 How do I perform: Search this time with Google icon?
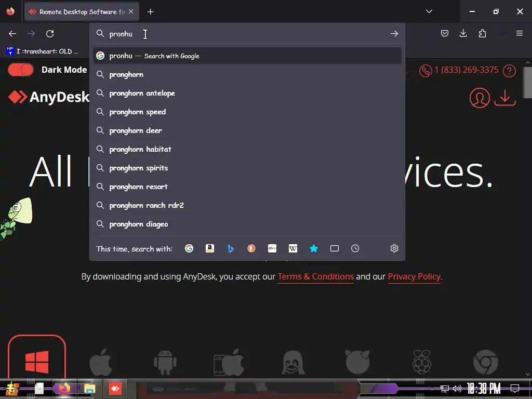click(x=189, y=248)
